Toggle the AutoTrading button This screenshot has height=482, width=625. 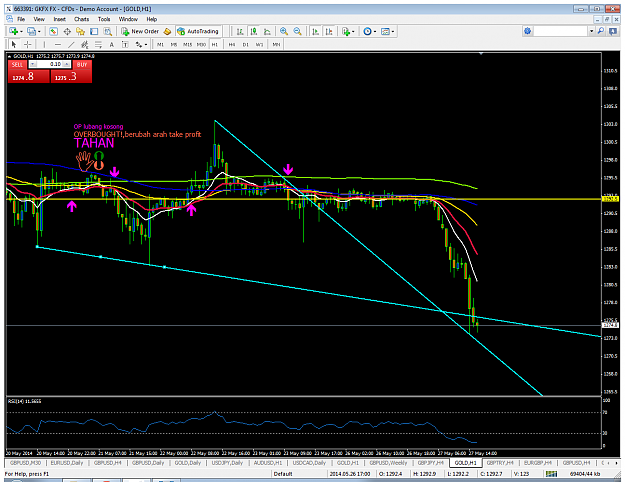[x=198, y=31]
